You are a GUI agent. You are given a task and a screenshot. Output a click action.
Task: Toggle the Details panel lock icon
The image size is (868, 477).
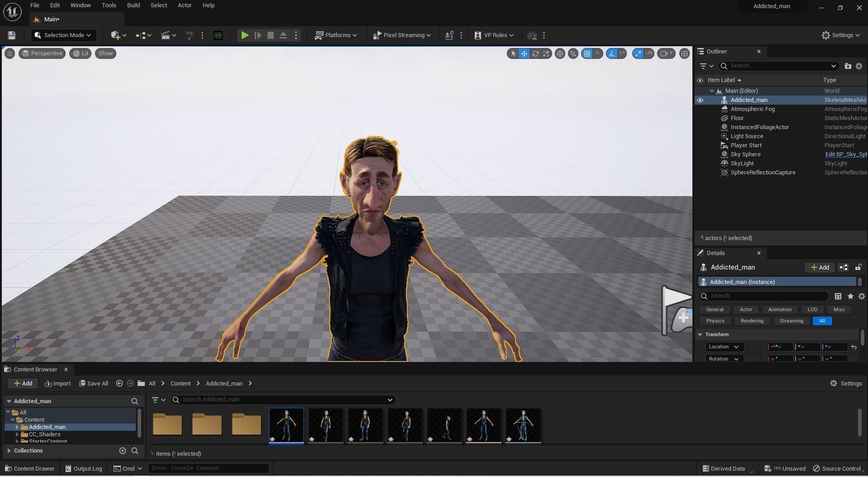[858, 267]
